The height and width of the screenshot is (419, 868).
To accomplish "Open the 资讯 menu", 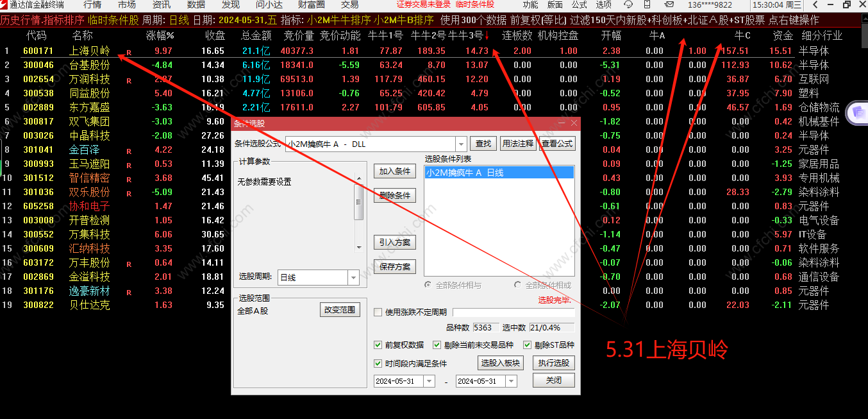I will pyautogui.click(x=162, y=4).
